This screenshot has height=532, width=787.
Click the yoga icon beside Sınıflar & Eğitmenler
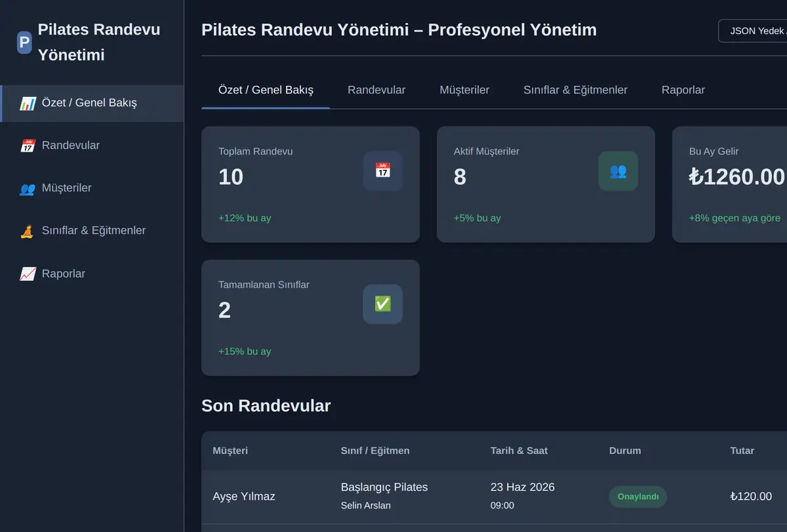point(28,231)
